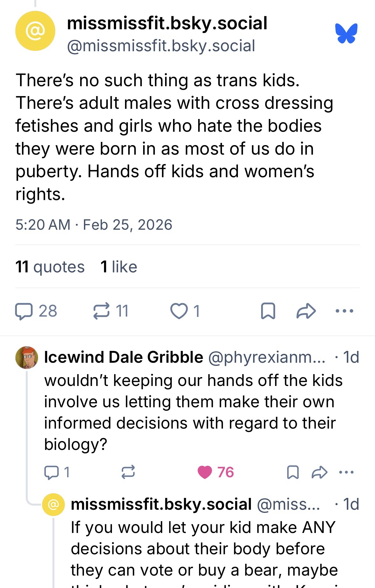Tap the reply bubble icon on main post
375x588 pixels.
[x=24, y=311]
